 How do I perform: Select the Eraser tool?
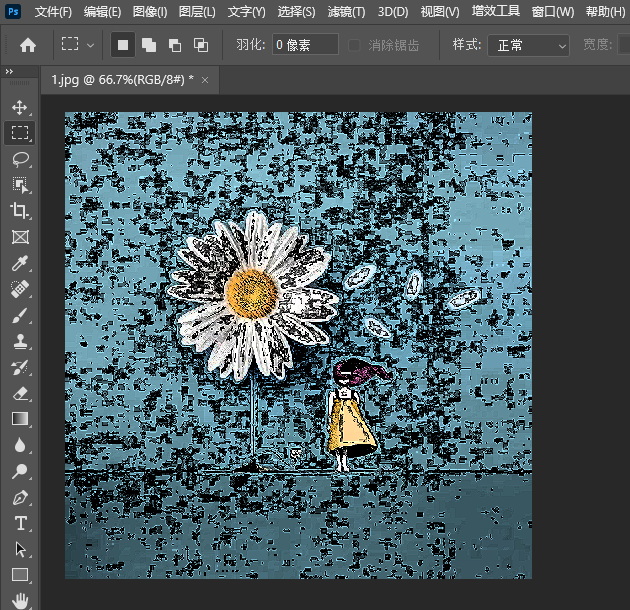(20, 393)
